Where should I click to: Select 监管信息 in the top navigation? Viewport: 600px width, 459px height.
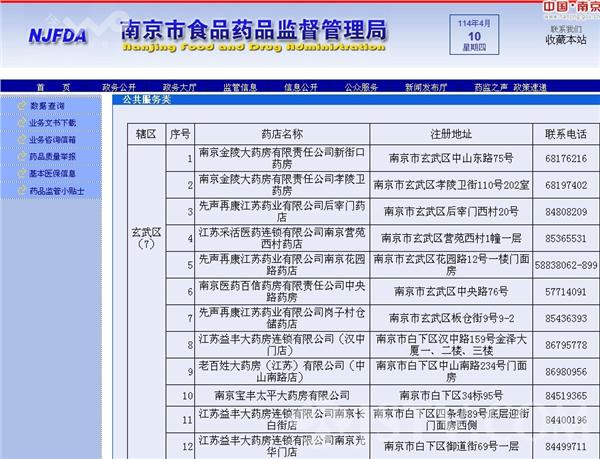point(239,88)
